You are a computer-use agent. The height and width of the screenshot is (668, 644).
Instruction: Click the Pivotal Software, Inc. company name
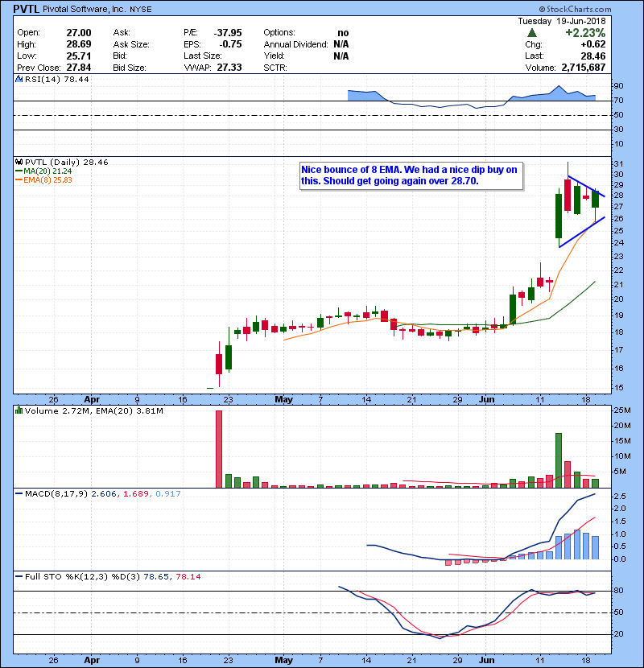click(x=85, y=9)
